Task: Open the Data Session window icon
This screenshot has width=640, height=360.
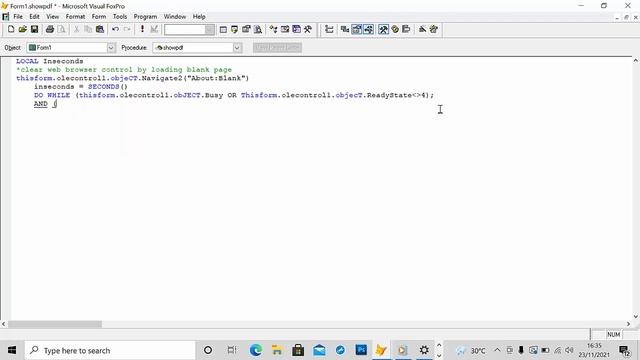Action: pyautogui.click(x=234, y=29)
